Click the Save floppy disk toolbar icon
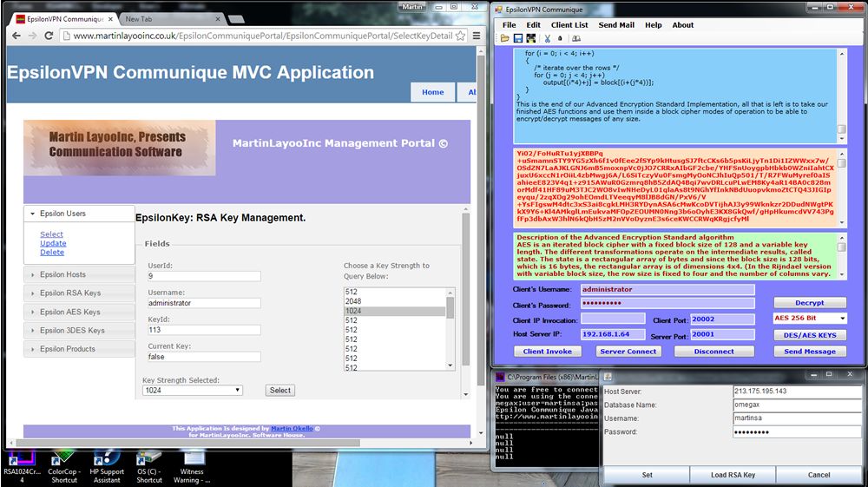The height and width of the screenshot is (487, 868). pos(518,38)
